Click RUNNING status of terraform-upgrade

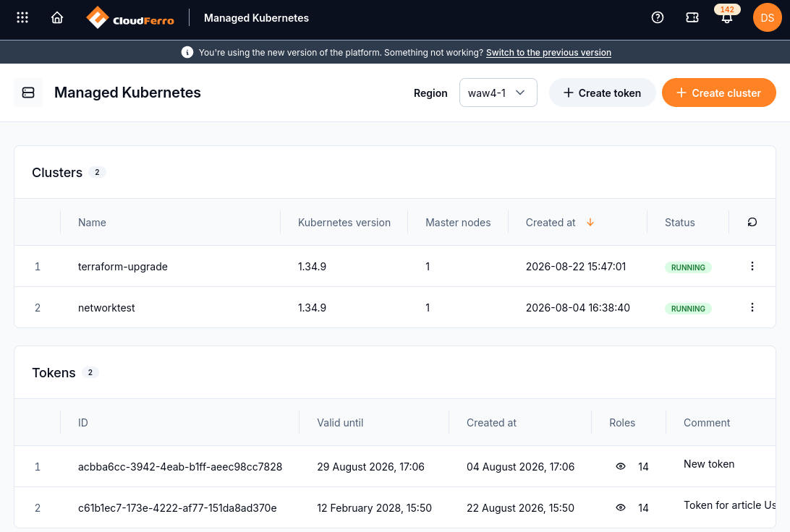(688, 267)
